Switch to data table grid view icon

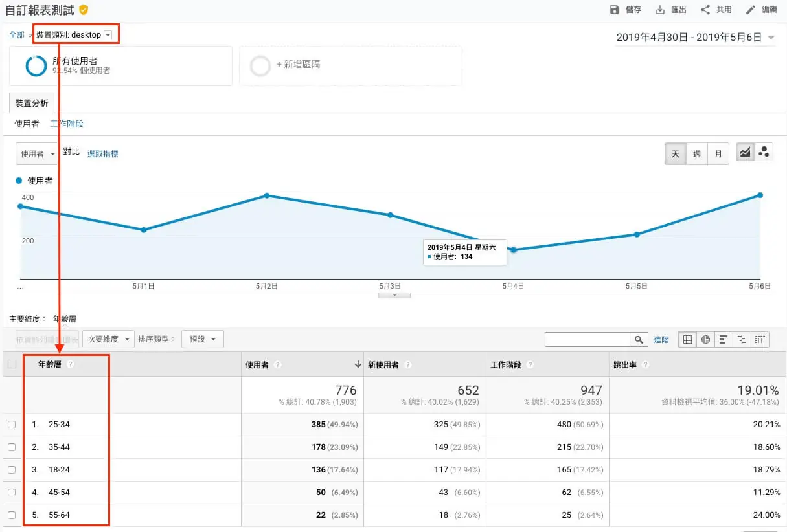(x=687, y=339)
